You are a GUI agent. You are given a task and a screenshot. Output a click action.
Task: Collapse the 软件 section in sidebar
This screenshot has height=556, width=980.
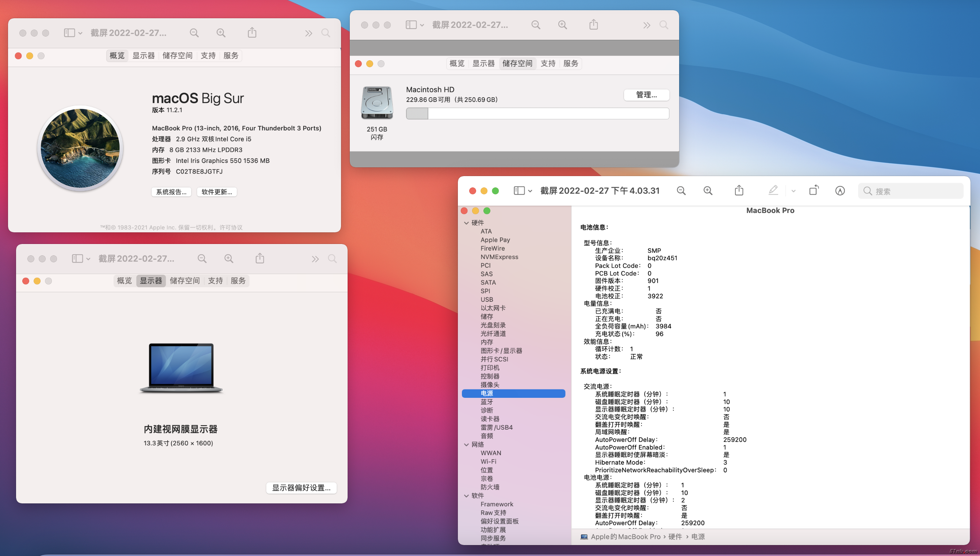(x=466, y=496)
